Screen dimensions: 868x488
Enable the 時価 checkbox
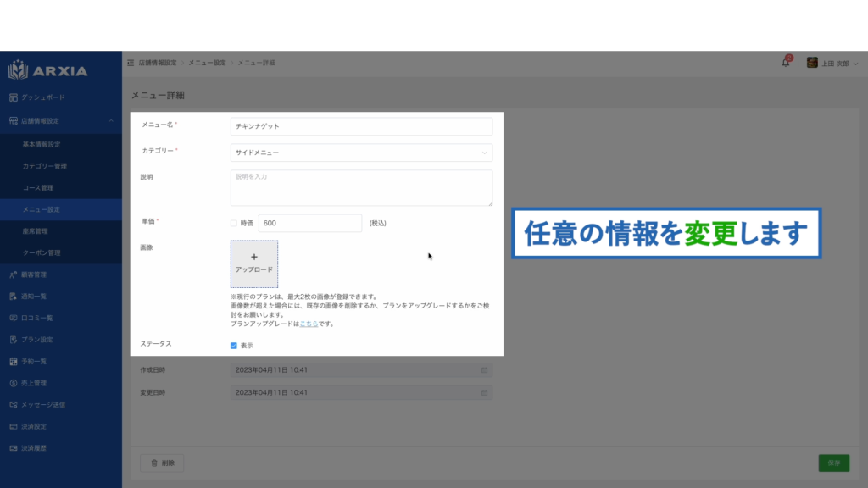point(234,223)
